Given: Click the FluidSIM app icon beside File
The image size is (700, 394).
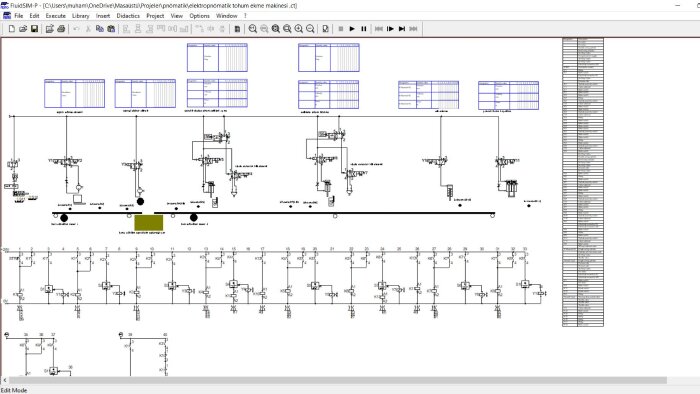Looking at the screenshot, I should [7, 16].
